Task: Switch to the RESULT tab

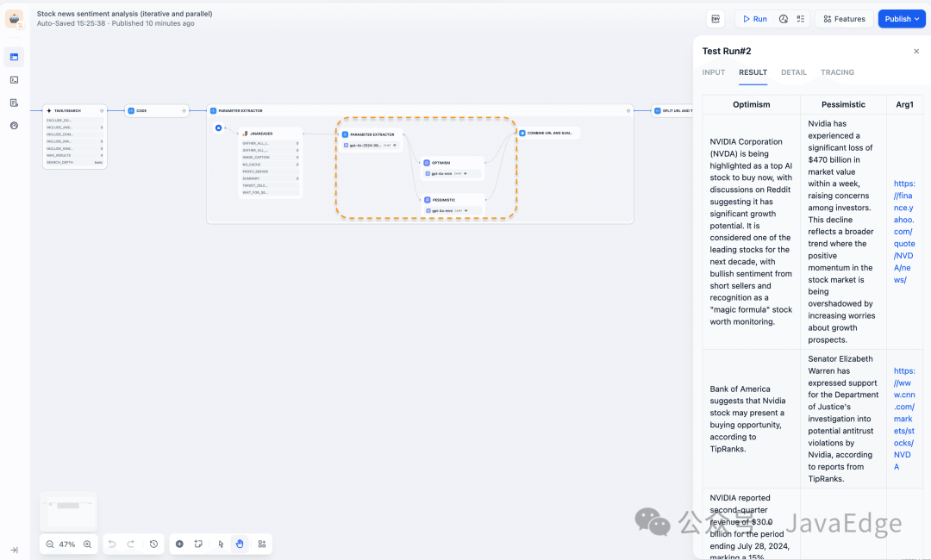Action: pyautogui.click(x=753, y=72)
